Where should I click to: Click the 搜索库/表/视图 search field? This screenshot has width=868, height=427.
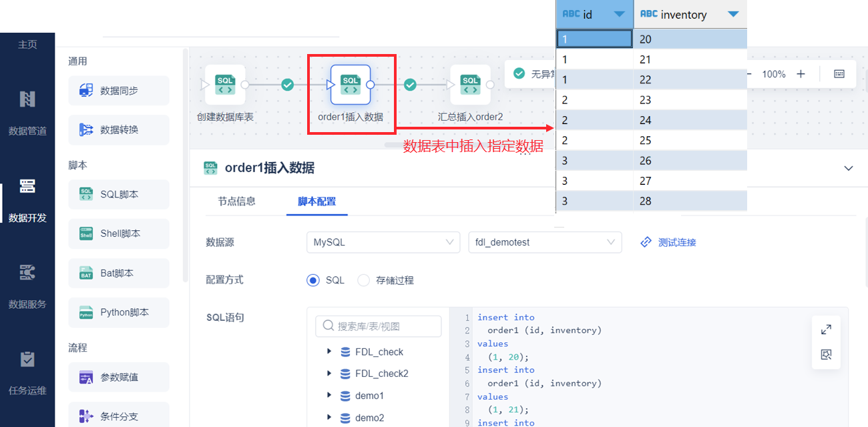(x=379, y=326)
